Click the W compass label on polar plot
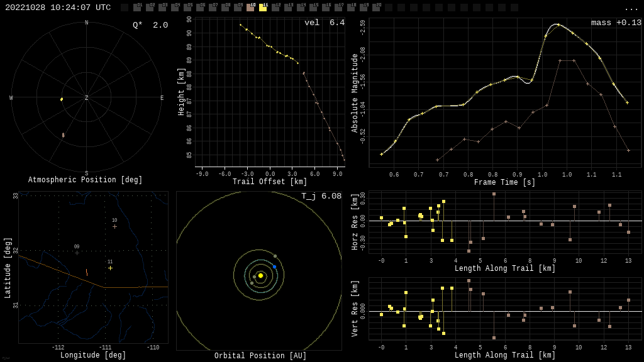Viewport: 644px width, 362px height. [x=11, y=97]
